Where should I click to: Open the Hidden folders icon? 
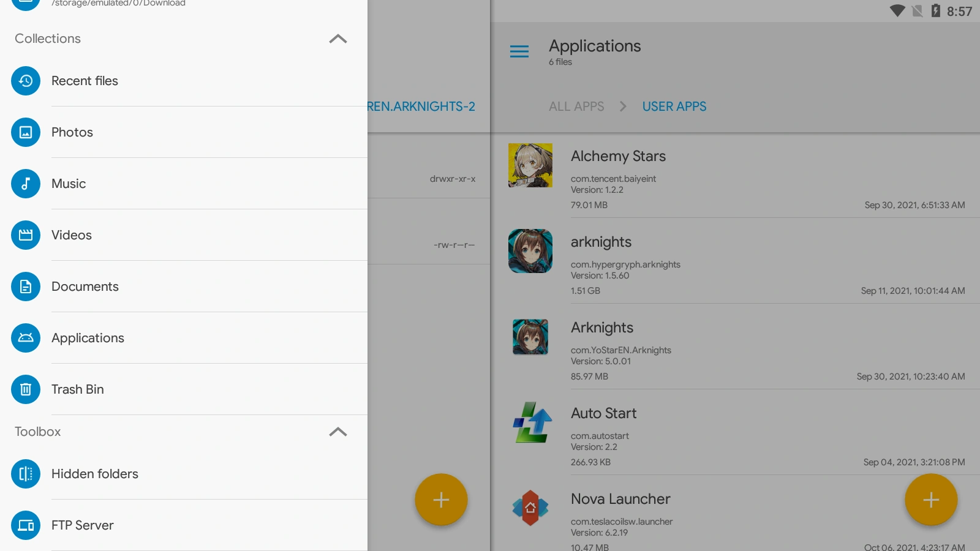pyautogui.click(x=26, y=474)
